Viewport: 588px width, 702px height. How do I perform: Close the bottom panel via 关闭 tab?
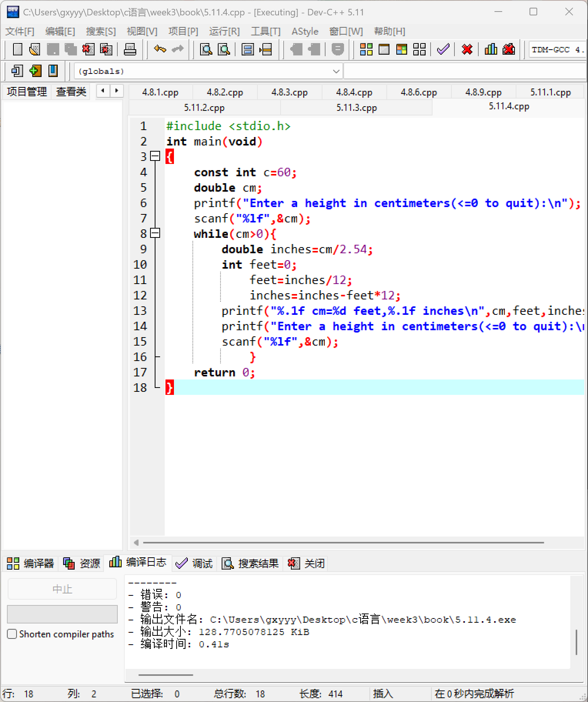306,563
